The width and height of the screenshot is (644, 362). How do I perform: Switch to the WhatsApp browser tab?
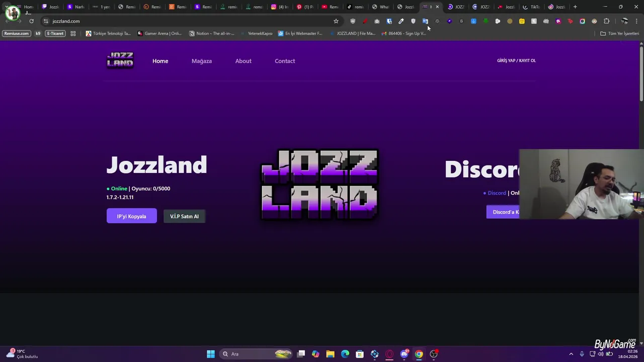pyautogui.click(x=381, y=7)
